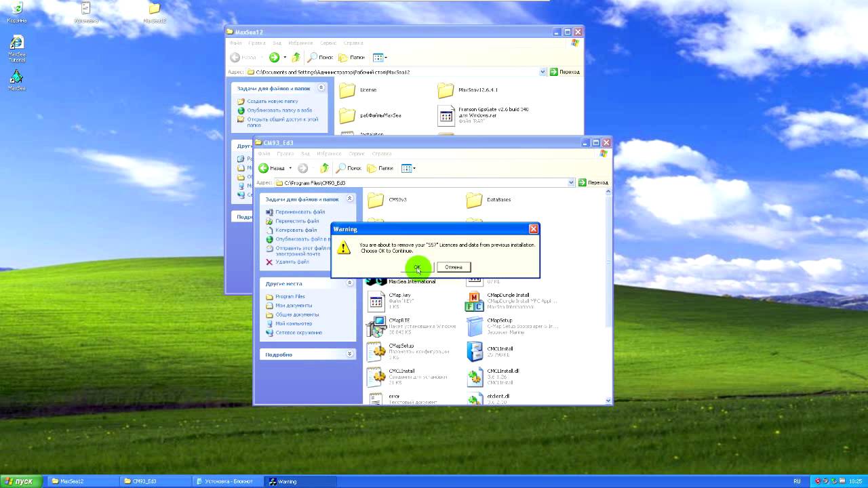Select the CMCLInstall application icon

tap(474, 351)
